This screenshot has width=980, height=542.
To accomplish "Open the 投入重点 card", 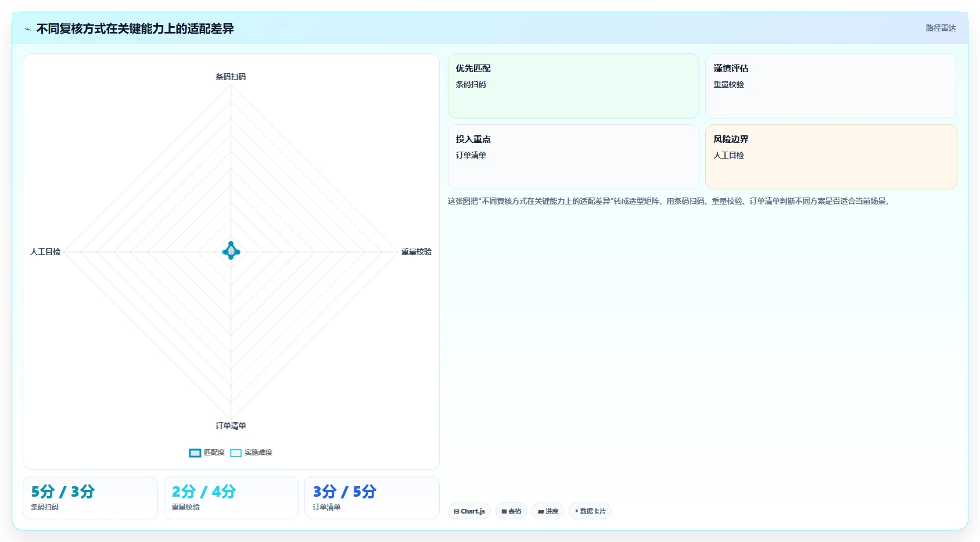I will click(x=573, y=157).
